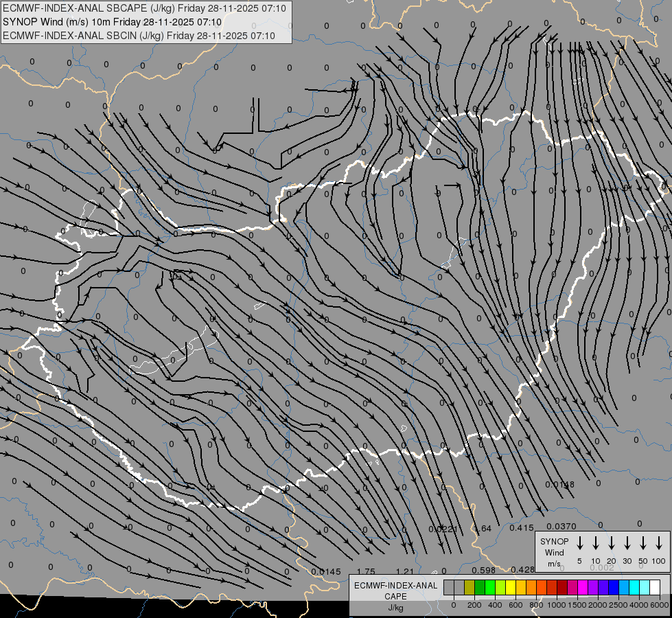Click the cyan 4000 J/kg CAPE swatch

point(634,587)
